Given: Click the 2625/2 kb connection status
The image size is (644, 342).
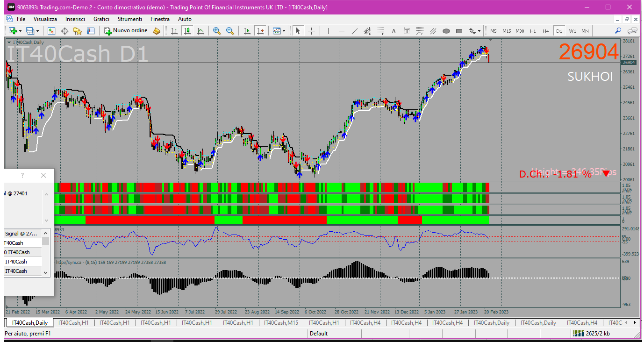Looking at the screenshot, I should click(591, 334).
